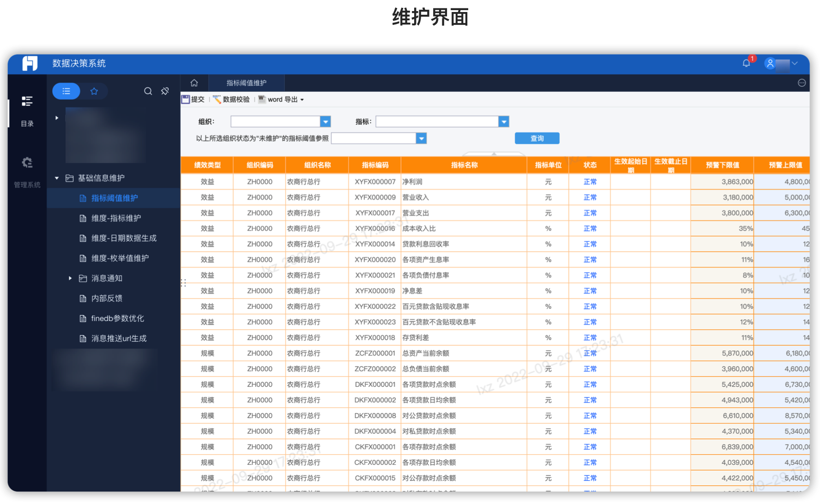
Task: Open the 指标 dropdown arrow
Action: tap(504, 122)
